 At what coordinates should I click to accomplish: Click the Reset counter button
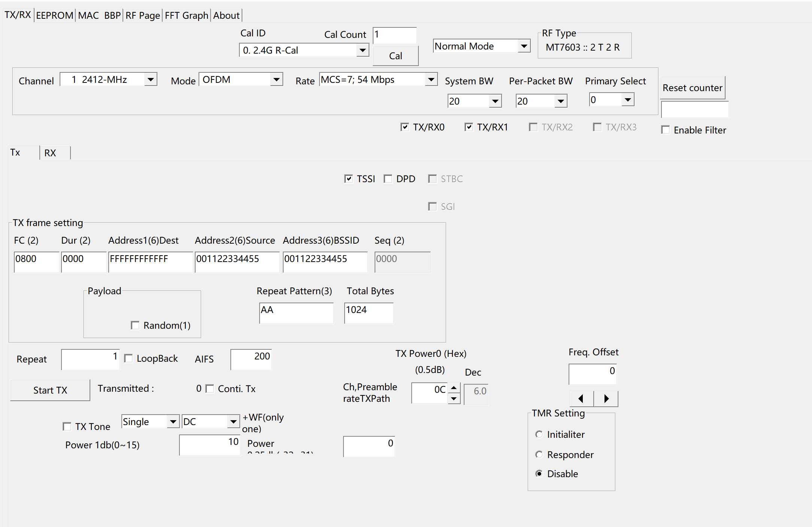692,88
